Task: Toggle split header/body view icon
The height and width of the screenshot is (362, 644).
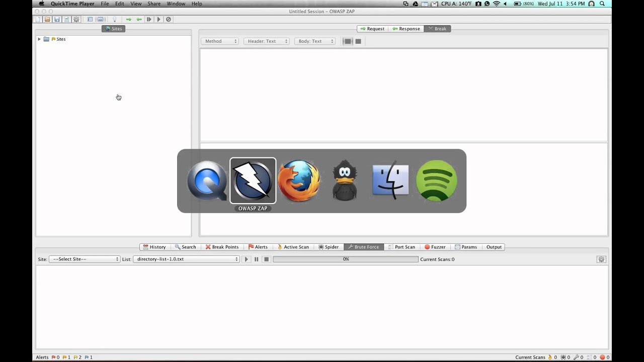Action: (358, 41)
